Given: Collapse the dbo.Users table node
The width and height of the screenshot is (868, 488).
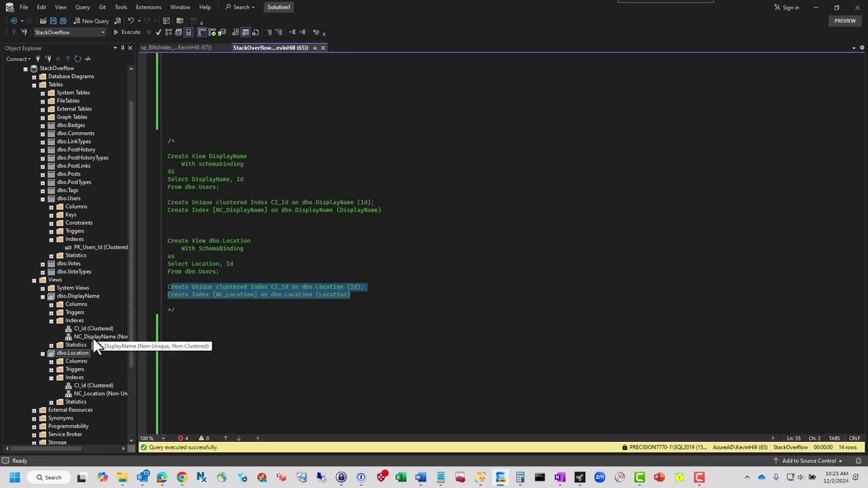Looking at the screenshot, I should (43, 198).
